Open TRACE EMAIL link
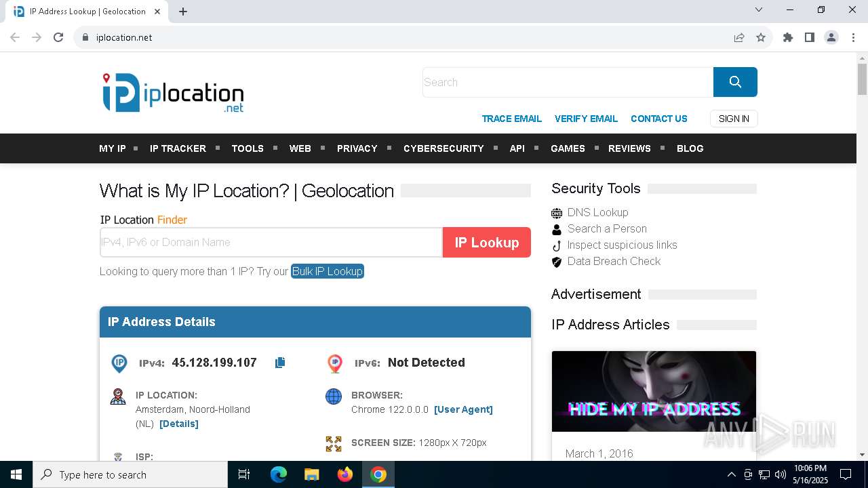Image resolution: width=868 pixels, height=488 pixels. [512, 119]
